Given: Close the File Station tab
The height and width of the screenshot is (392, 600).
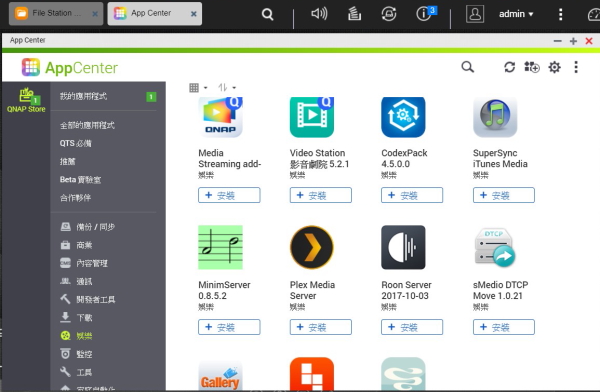Looking at the screenshot, I should pos(95,14).
